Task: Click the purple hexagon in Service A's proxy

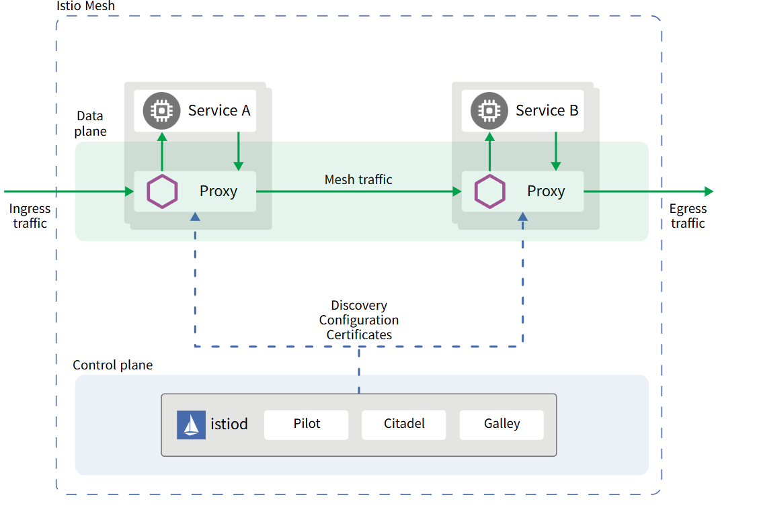Action: click(x=162, y=191)
